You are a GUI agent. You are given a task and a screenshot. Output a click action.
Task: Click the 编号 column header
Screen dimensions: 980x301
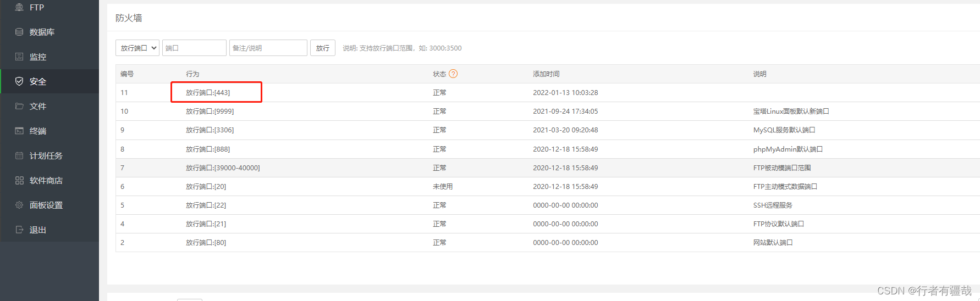tap(127, 74)
